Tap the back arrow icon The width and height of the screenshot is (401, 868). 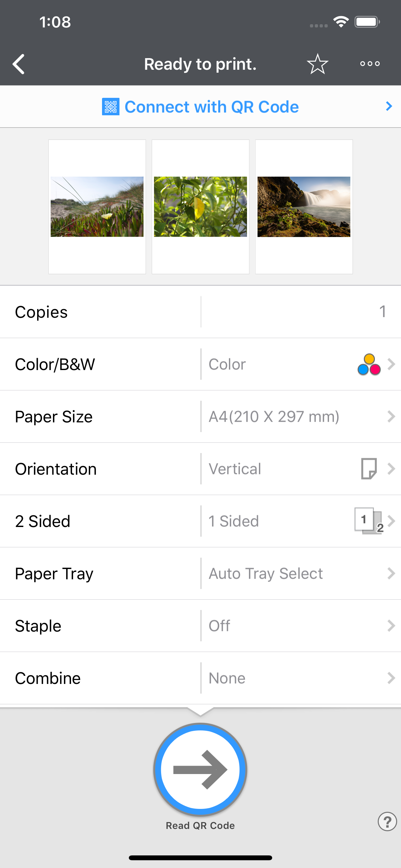tap(18, 64)
